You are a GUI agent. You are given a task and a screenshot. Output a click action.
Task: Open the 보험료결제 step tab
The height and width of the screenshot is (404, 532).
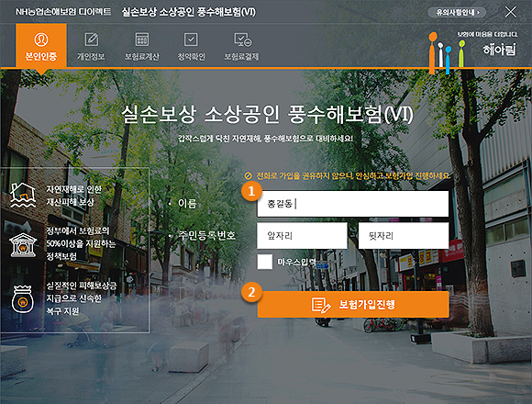coord(241,47)
